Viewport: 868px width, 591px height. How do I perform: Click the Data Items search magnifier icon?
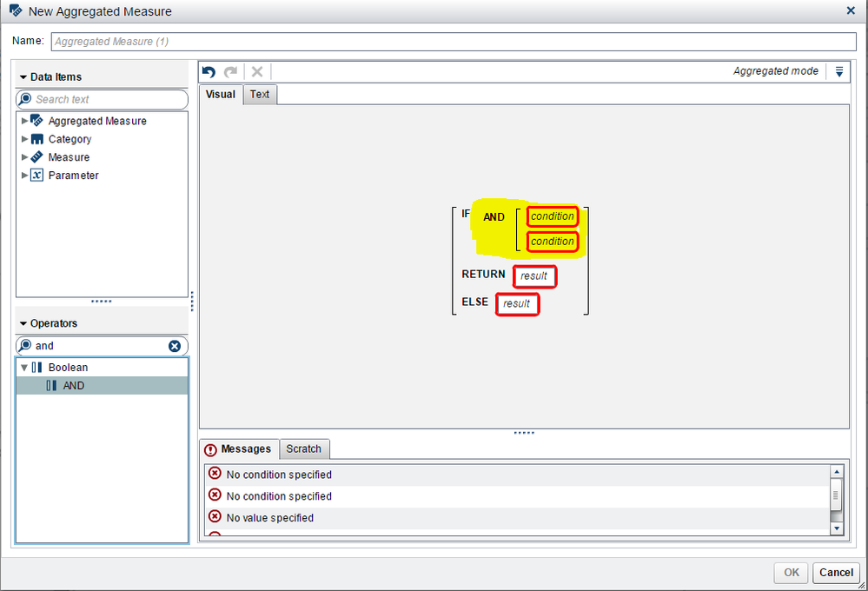pyautogui.click(x=25, y=99)
